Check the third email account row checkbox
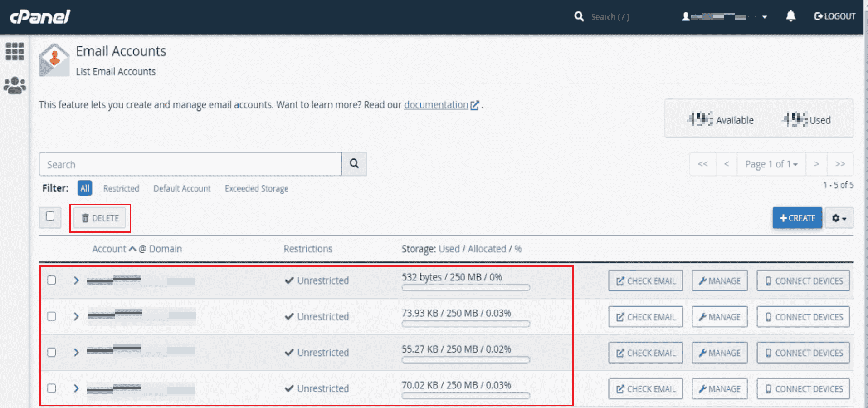The image size is (868, 408). click(x=52, y=353)
